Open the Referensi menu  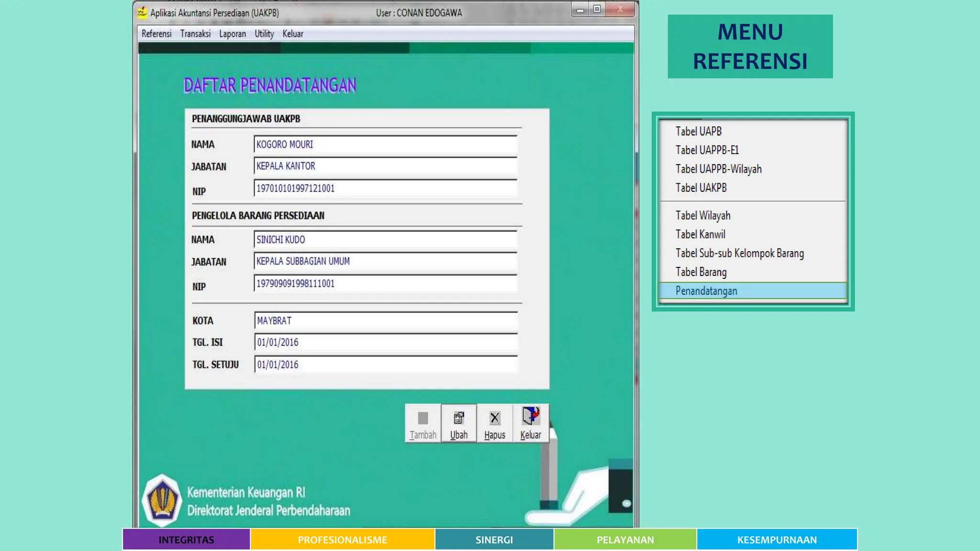click(x=156, y=34)
